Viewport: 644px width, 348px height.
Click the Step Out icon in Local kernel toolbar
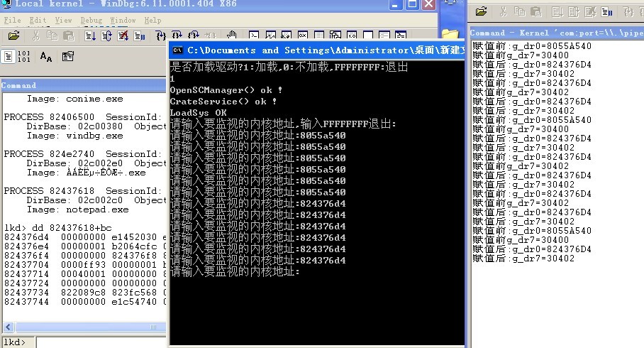point(194,36)
